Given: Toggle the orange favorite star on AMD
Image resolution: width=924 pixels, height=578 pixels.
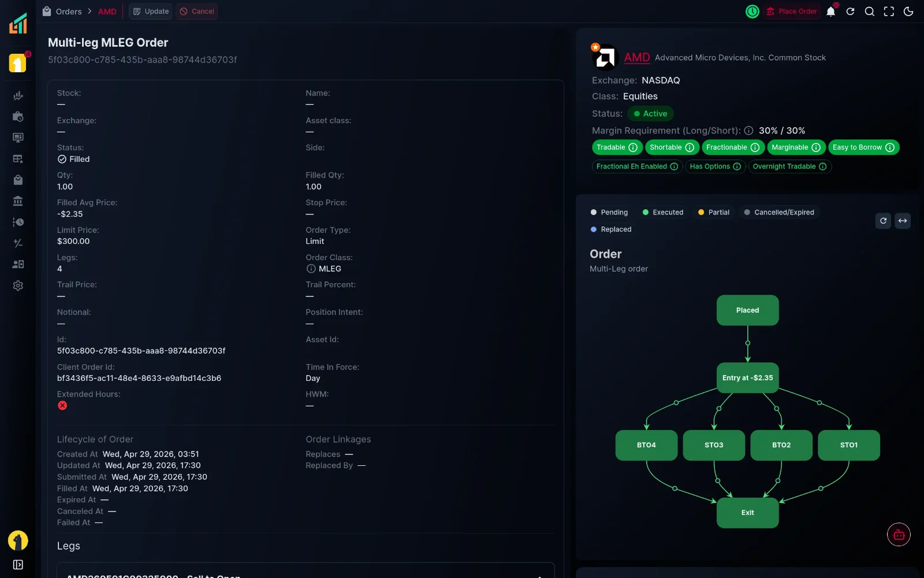Looking at the screenshot, I should click(595, 47).
